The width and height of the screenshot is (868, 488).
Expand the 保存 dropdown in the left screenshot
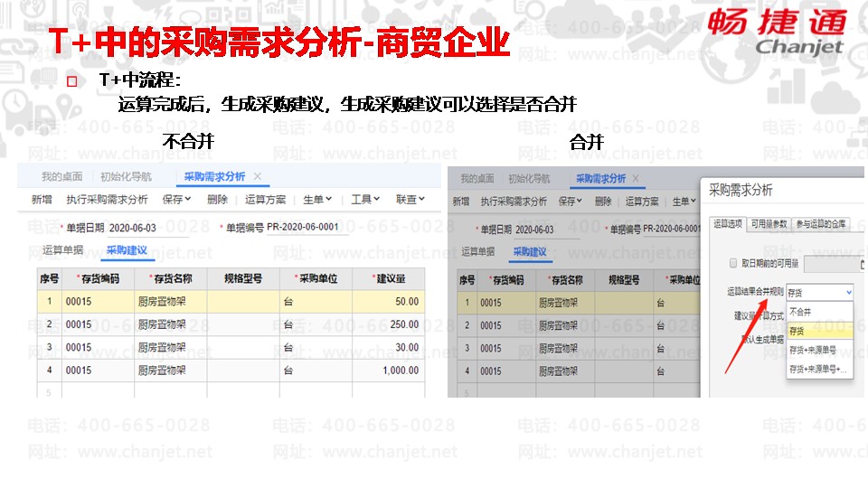pos(176,199)
